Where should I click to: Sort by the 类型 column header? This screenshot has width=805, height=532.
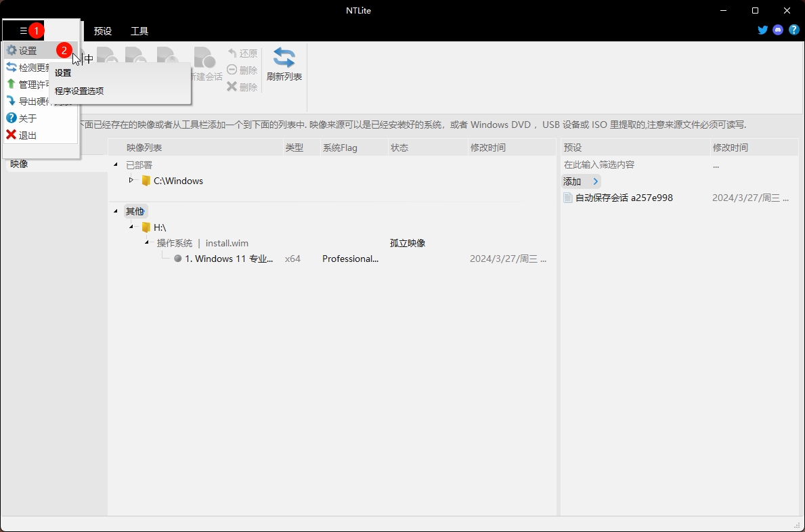pyautogui.click(x=302, y=148)
